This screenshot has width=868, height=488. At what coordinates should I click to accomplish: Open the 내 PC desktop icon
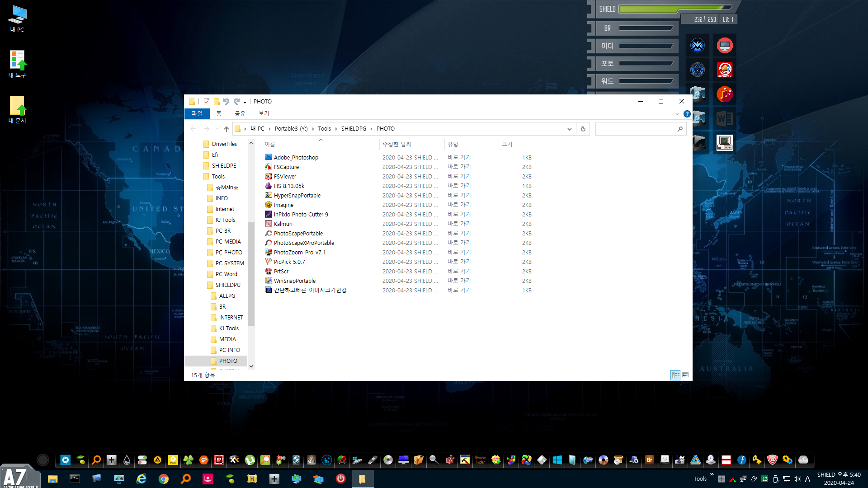(17, 19)
